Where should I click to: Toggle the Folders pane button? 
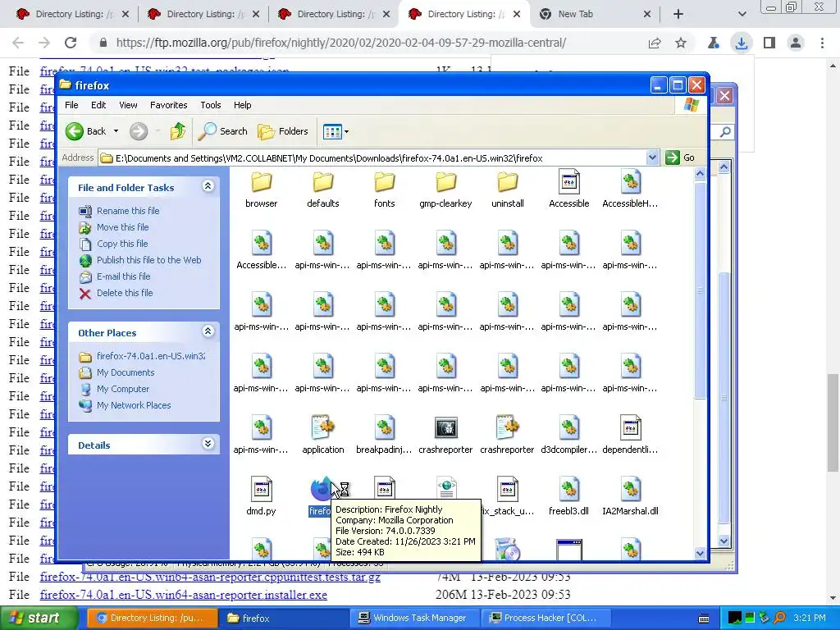tap(283, 131)
